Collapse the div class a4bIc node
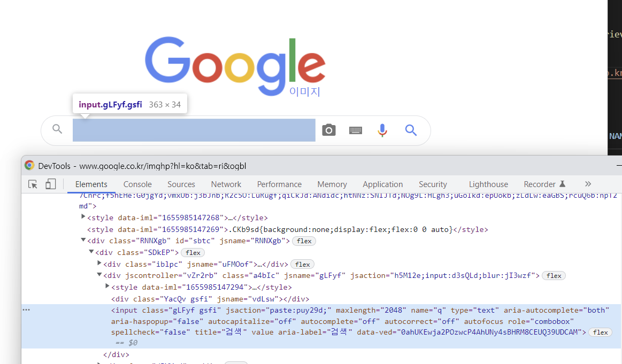622x364 pixels. pyautogui.click(x=99, y=274)
